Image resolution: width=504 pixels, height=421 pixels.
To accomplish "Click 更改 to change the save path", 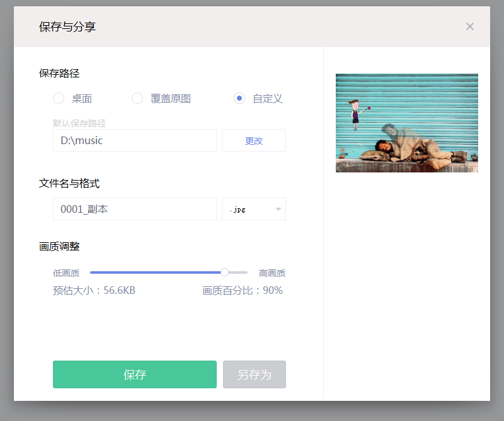I will [254, 140].
